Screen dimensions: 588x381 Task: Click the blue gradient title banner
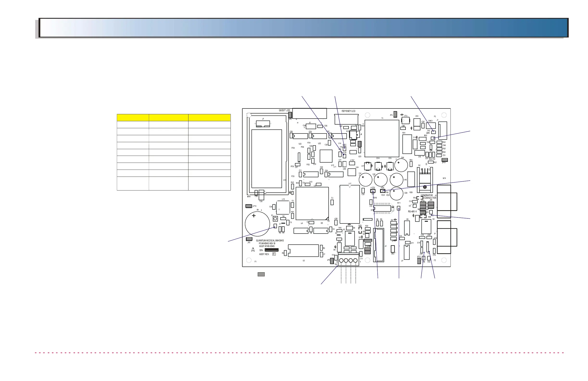pyautogui.click(x=304, y=28)
